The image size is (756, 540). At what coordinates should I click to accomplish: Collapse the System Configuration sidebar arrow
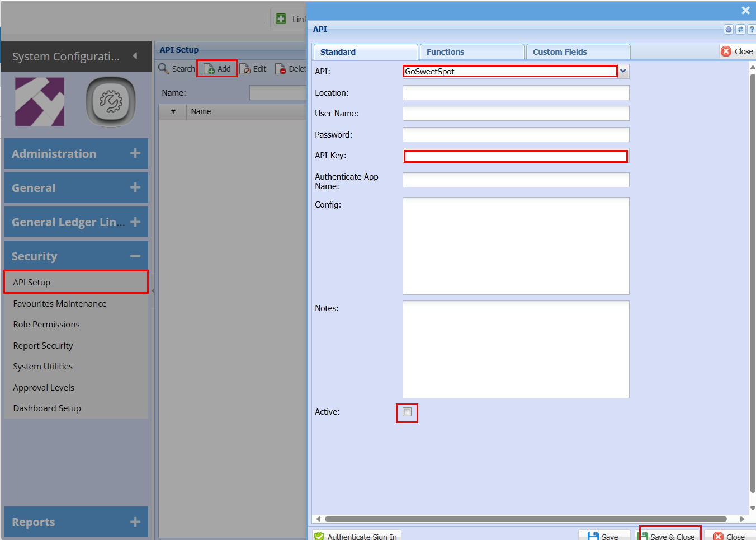point(135,56)
